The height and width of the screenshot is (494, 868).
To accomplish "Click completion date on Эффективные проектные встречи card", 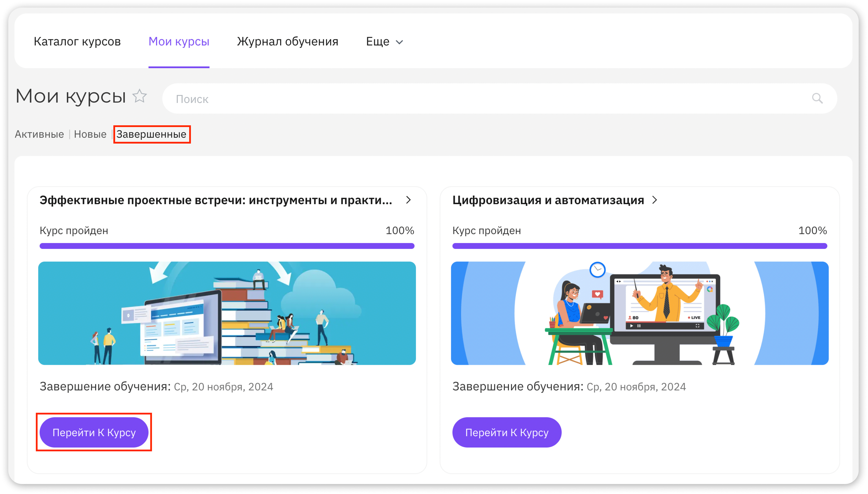I will 223,387.
